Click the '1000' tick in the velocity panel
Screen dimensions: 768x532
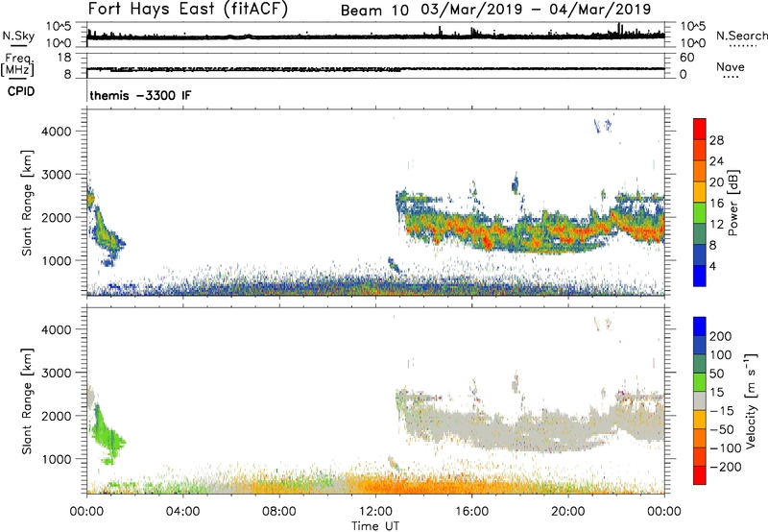pos(57,459)
